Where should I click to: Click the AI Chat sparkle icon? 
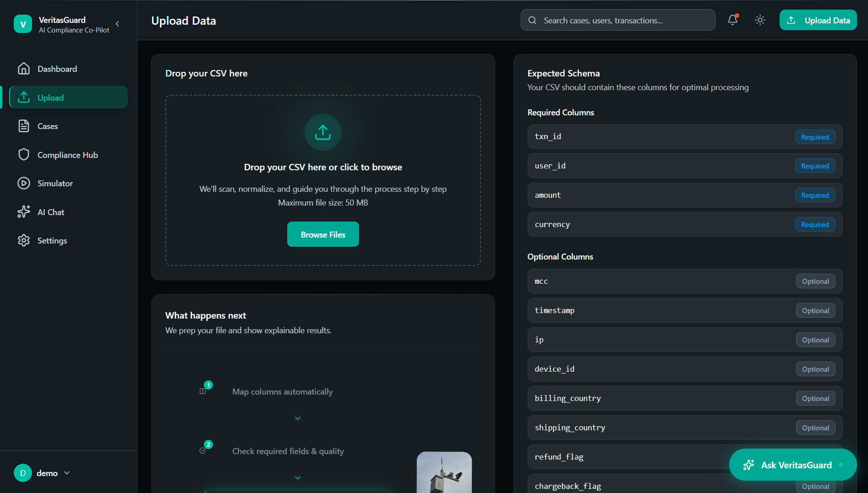point(24,211)
